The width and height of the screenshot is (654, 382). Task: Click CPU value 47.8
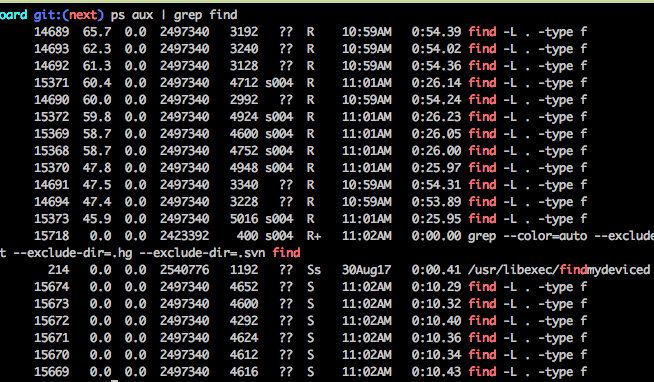tap(97, 168)
